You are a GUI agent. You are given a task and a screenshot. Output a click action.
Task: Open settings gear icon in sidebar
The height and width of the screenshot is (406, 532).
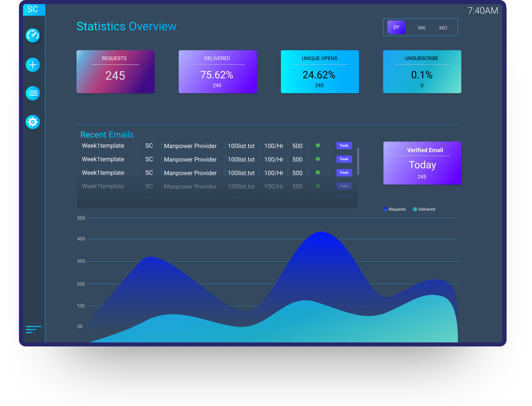tap(33, 122)
